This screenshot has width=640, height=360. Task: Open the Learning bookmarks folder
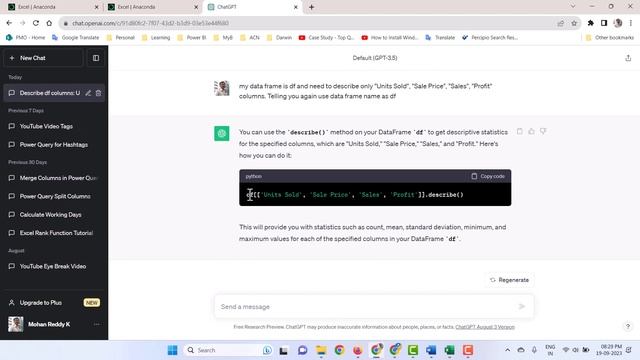[156, 38]
